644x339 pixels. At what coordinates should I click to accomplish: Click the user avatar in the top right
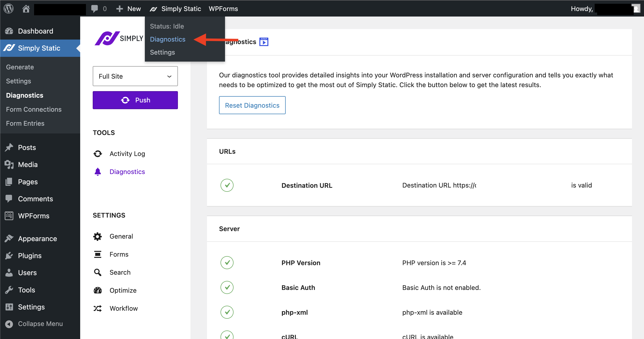tap(636, 9)
